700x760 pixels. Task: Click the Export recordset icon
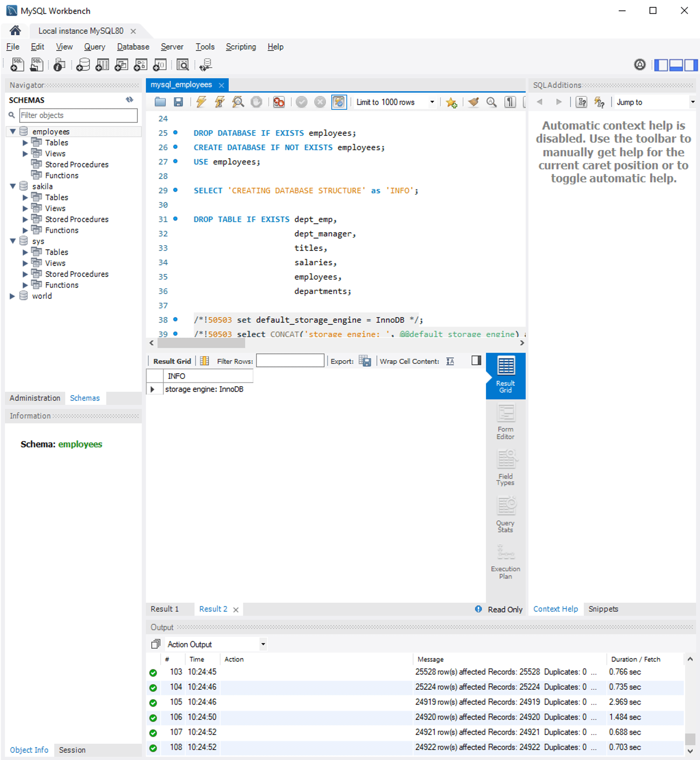365,361
